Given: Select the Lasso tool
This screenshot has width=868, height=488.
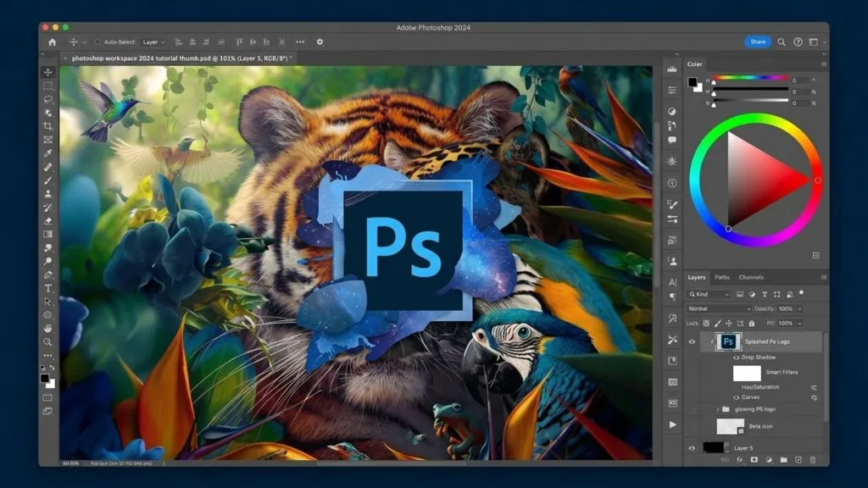Looking at the screenshot, I should coord(48,99).
